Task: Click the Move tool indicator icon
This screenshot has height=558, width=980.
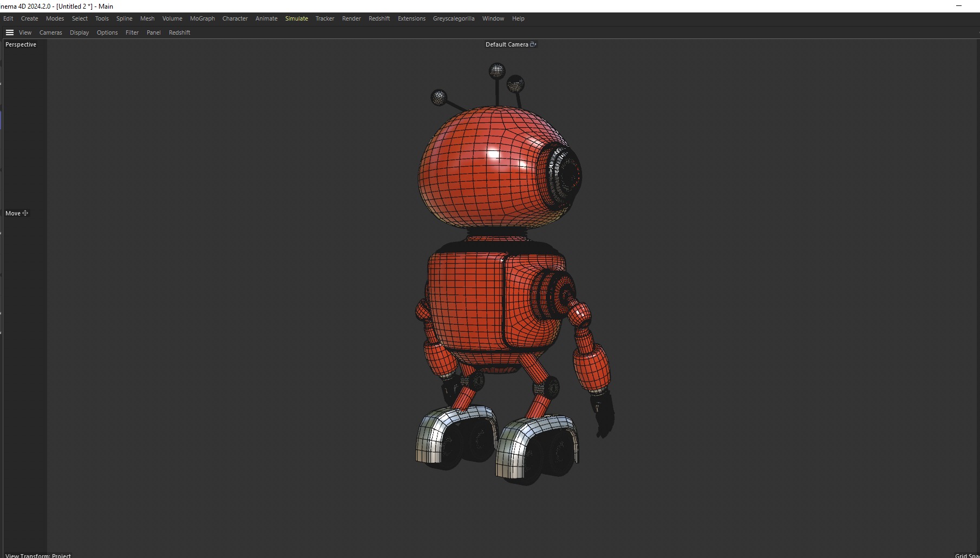Action: pos(25,213)
